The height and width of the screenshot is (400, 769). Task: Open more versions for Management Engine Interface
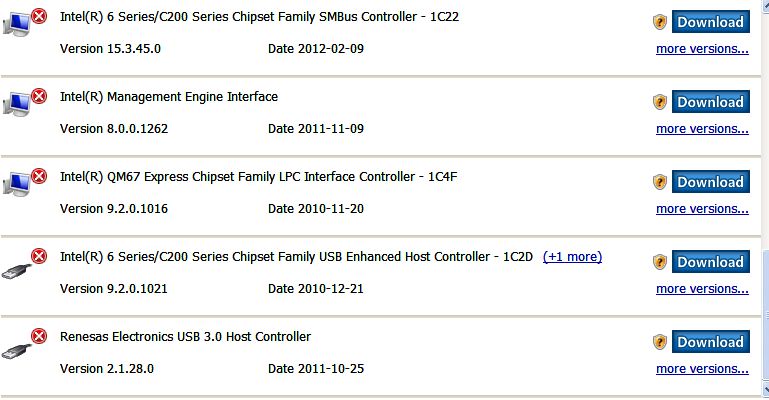click(702, 129)
